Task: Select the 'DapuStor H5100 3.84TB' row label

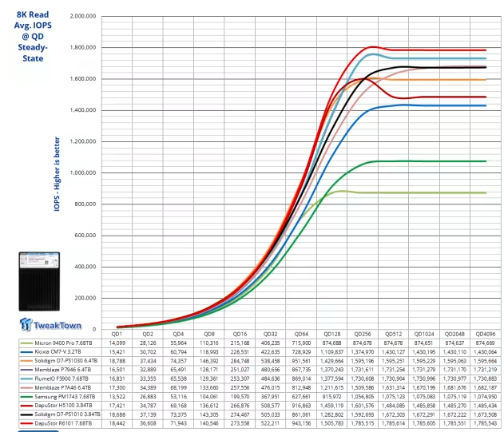Action: [x=64, y=406]
